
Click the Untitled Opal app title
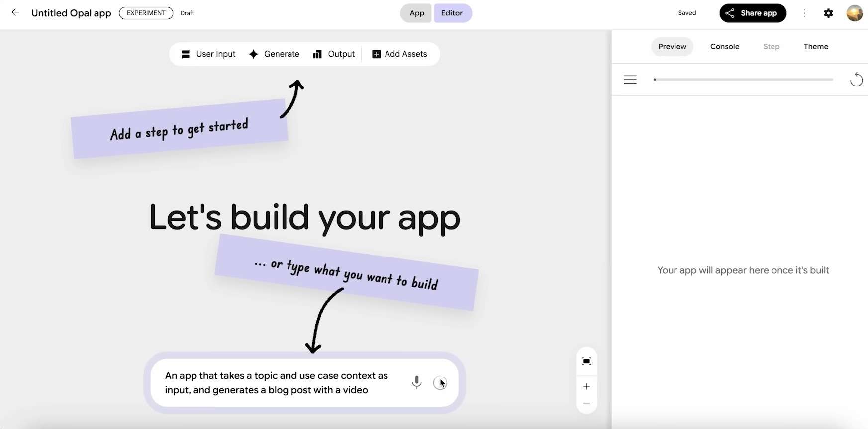coord(71,13)
